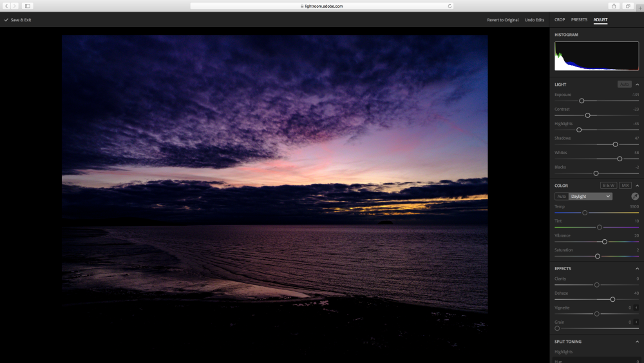This screenshot has width=644, height=363.
Task: Click the Exposure value -1.91
Action: click(x=636, y=95)
